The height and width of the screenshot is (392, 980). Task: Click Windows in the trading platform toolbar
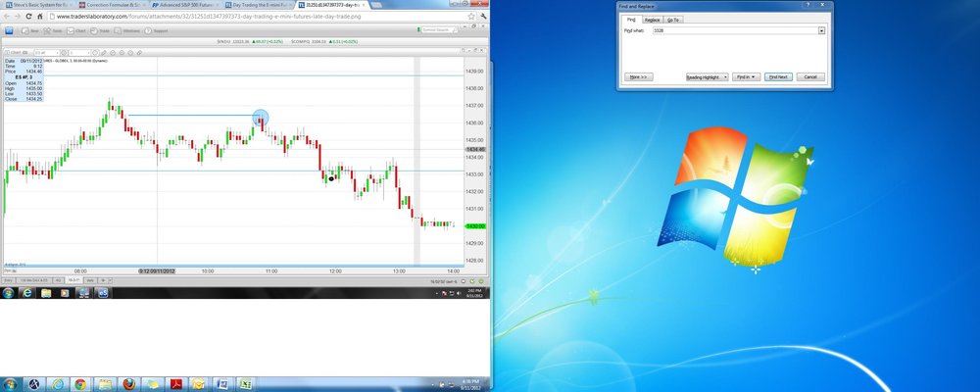tap(128, 30)
